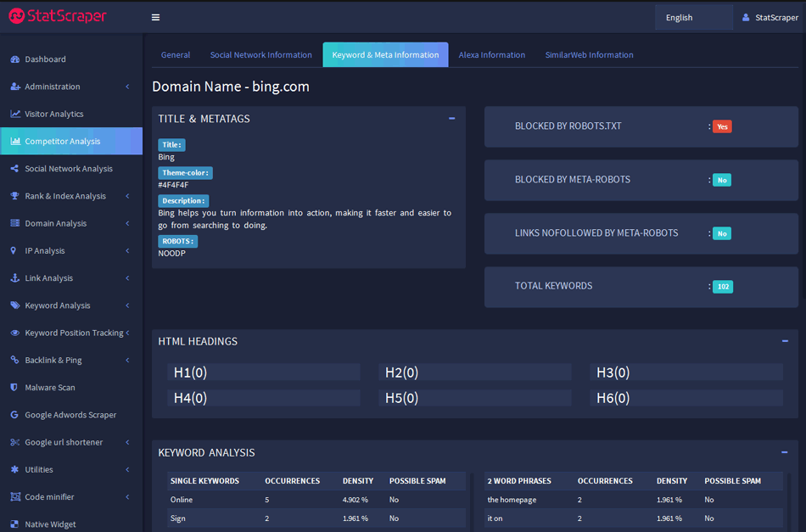Click the Rank & Index Analysis trophy icon
806x532 pixels.
(x=14, y=196)
